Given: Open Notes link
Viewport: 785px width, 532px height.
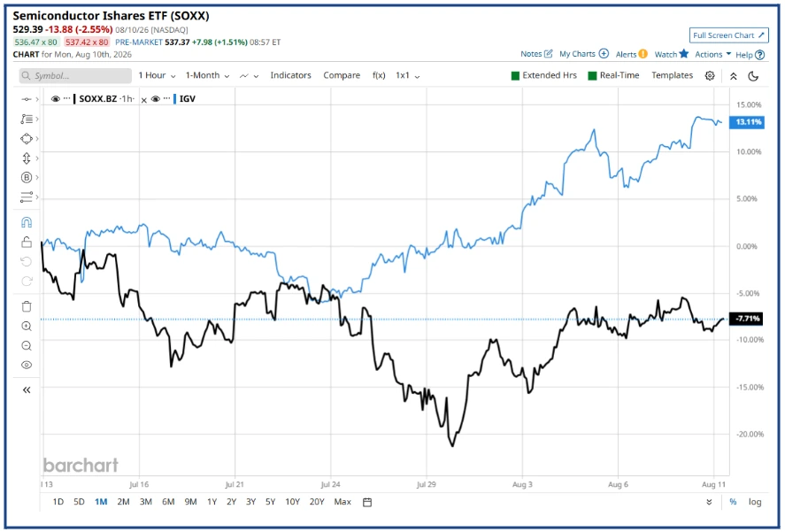Looking at the screenshot, I should pos(536,54).
